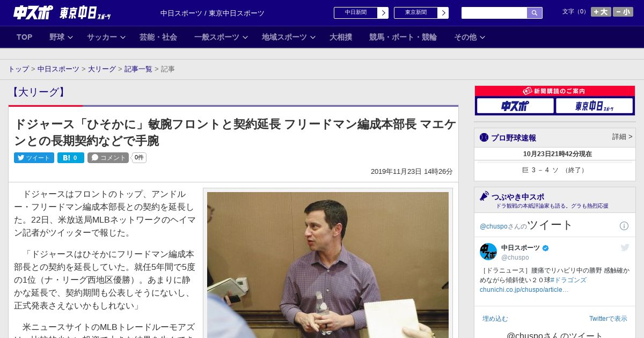Screen dimensions: 644x338
Task: Click the Twitterで表示 link
Action: pos(608,319)
